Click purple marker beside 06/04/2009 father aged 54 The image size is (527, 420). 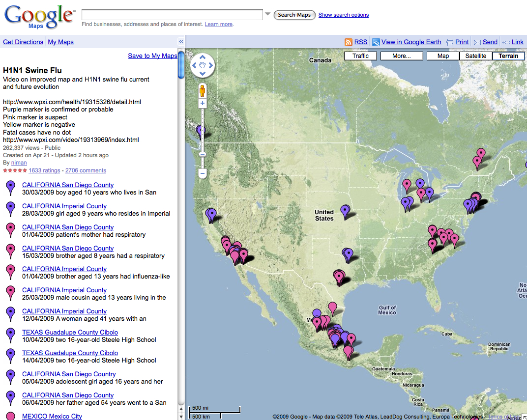click(11, 398)
